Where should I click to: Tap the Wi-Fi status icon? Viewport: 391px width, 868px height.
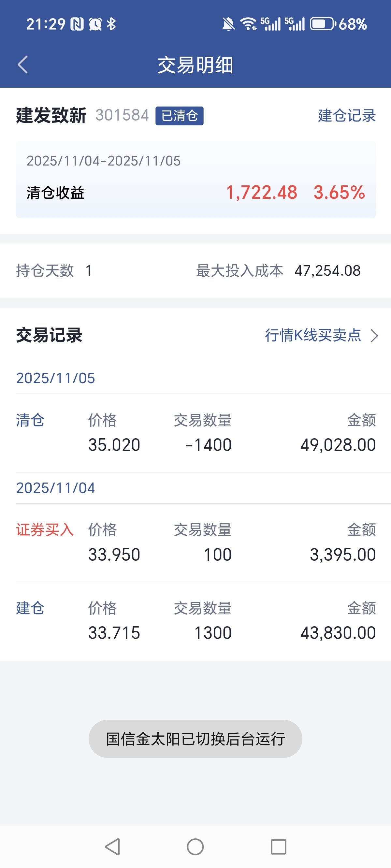tap(248, 24)
